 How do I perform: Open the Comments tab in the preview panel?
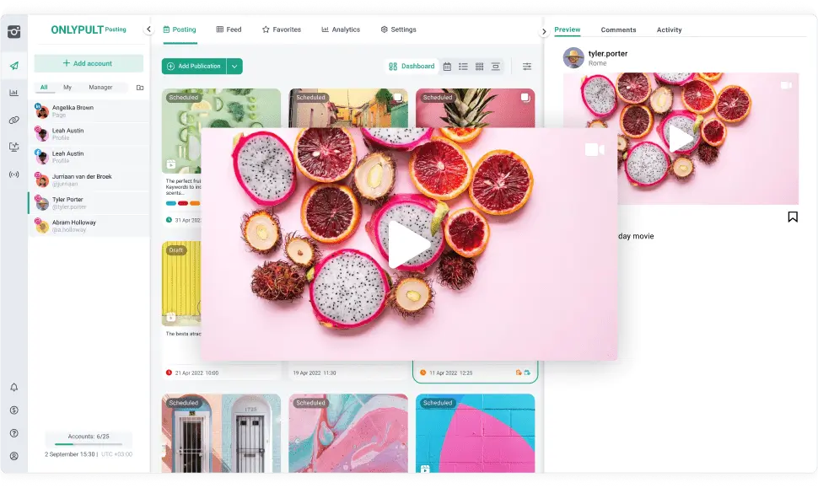(x=618, y=29)
